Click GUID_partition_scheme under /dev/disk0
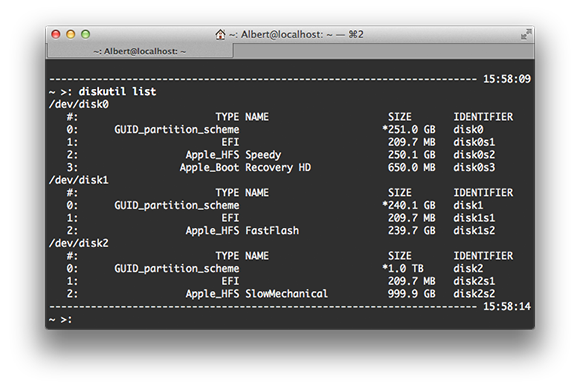The width and height of the screenshot is (580, 388). click(177, 130)
